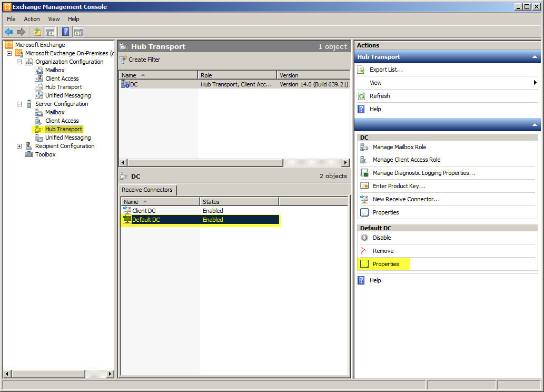Click the Up one level toolbar icon
Screen dimensions: 544x392
37,32
